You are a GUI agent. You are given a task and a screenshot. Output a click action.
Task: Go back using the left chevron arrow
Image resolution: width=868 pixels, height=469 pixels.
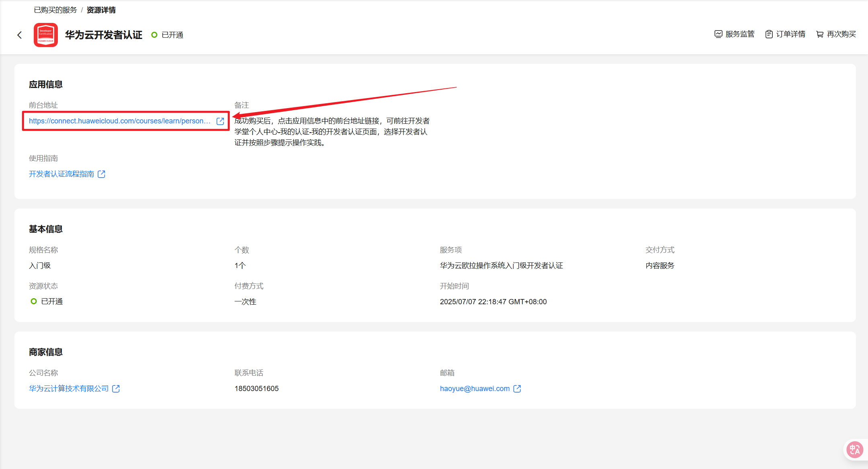coord(19,35)
